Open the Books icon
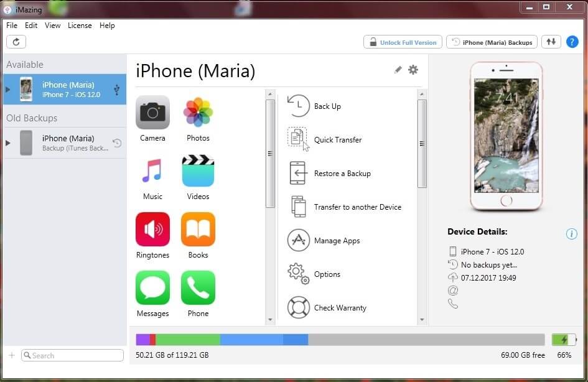 coord(198,229)
